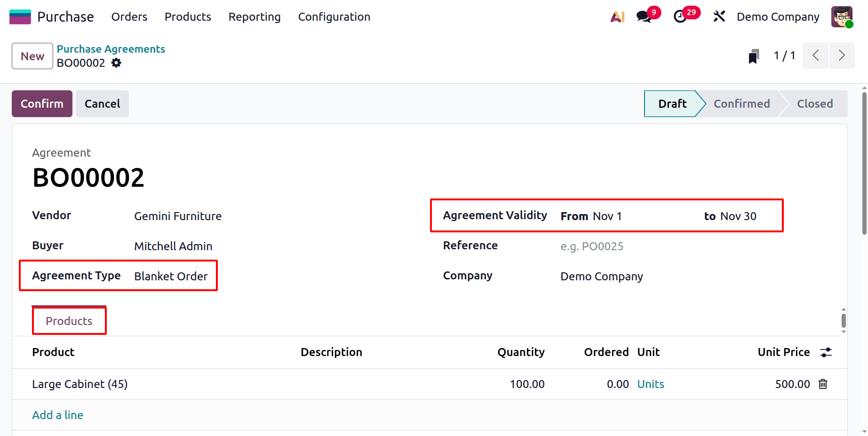Switch to the Products tab

click(69, 320)
